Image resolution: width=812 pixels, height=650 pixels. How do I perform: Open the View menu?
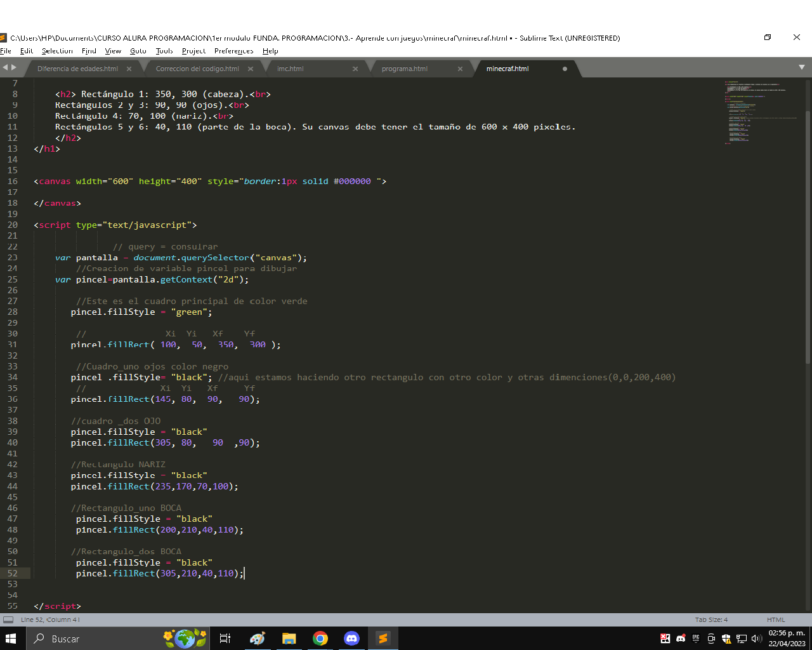point(113,51)
